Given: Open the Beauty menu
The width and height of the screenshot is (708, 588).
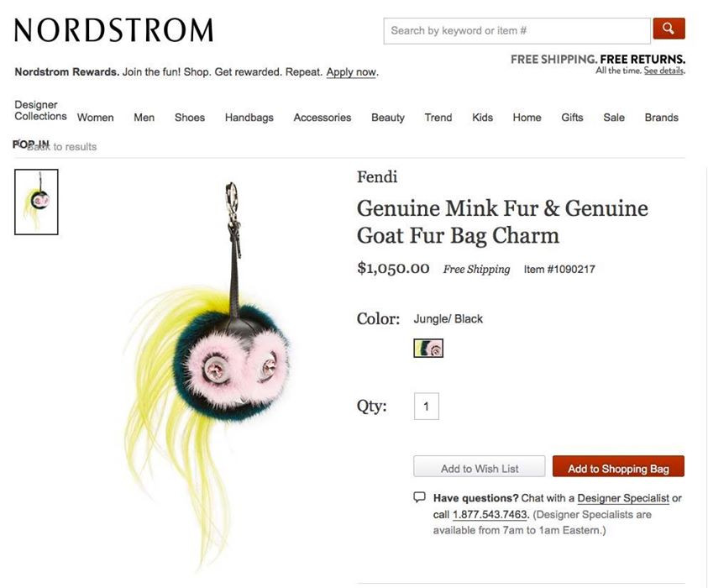Looking at the screenshot, I should click(388, 118).
